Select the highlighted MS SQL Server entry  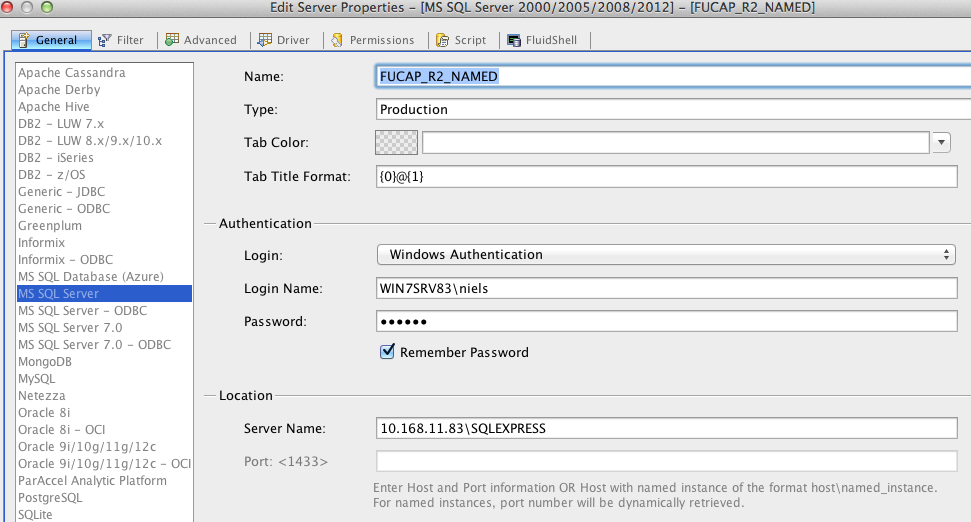(x=104, y=294)
